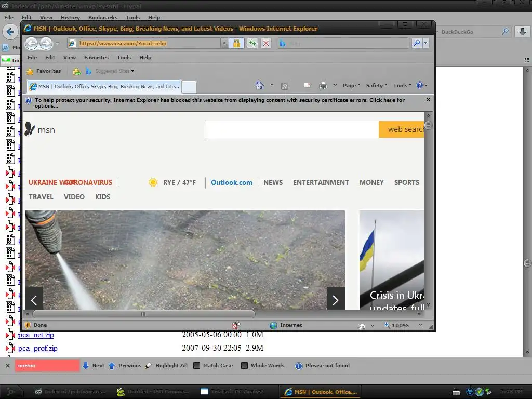Click the popup blocker icon in IE status bar

(x=236, y=325)
